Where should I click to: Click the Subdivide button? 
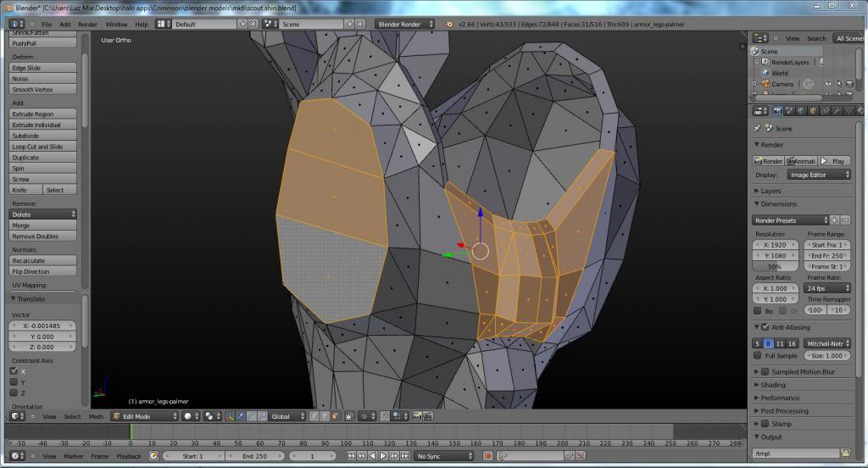click(x=42, y=136)
